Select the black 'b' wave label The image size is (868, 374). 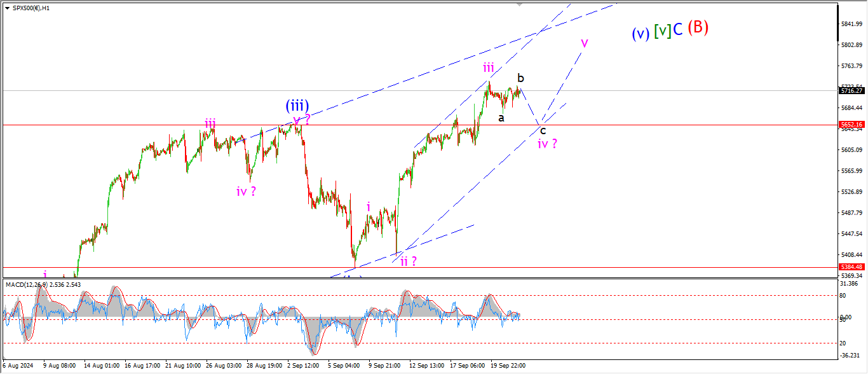[x=520, y=78]
